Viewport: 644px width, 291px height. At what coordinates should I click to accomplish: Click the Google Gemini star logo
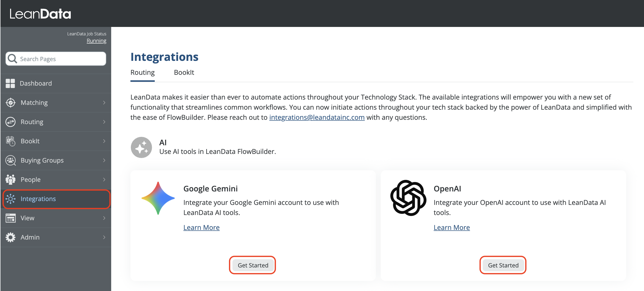click(158, 198)
